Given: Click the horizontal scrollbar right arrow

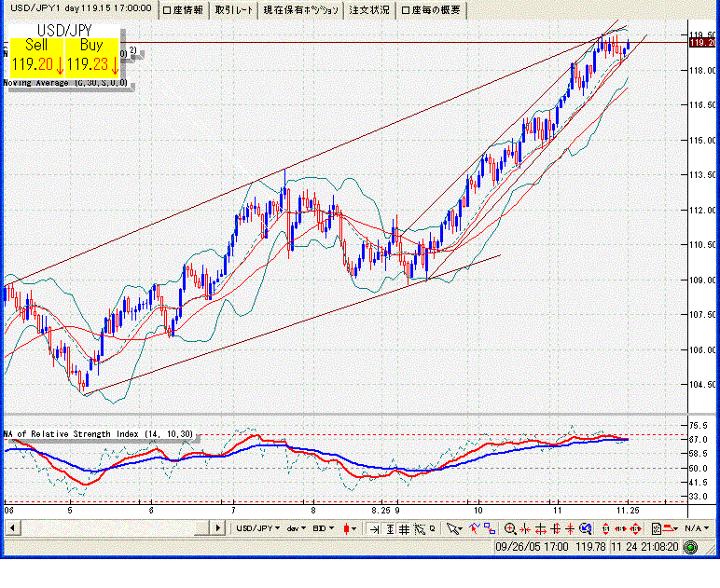Looking at the screenshot, I should (x=219, y=528).
